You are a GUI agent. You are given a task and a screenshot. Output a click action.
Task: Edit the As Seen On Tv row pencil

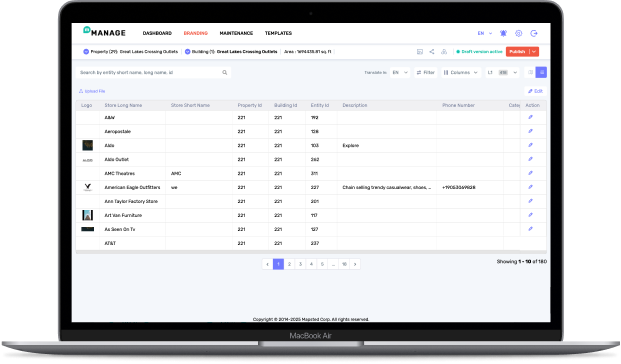530,229
